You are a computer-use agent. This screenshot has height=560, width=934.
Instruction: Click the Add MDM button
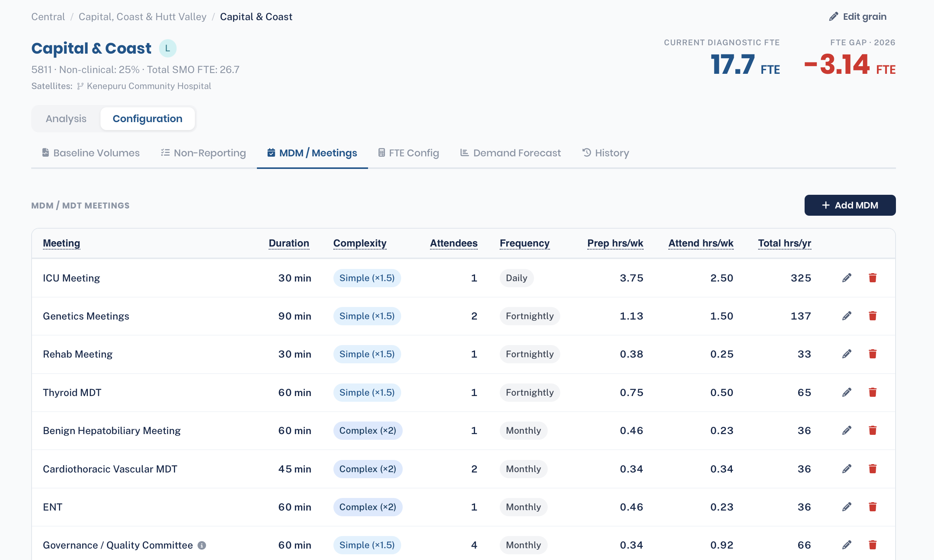(x=850, y=205)
